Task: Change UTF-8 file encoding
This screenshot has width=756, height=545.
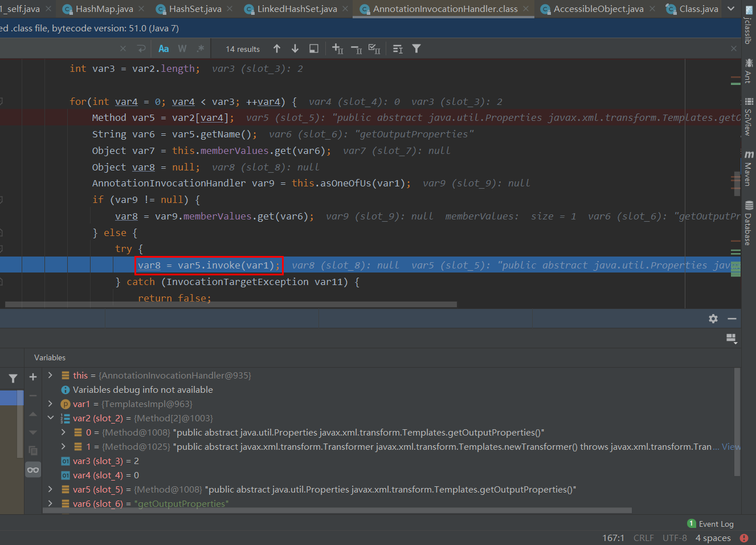Action: (x=675, y=538)
